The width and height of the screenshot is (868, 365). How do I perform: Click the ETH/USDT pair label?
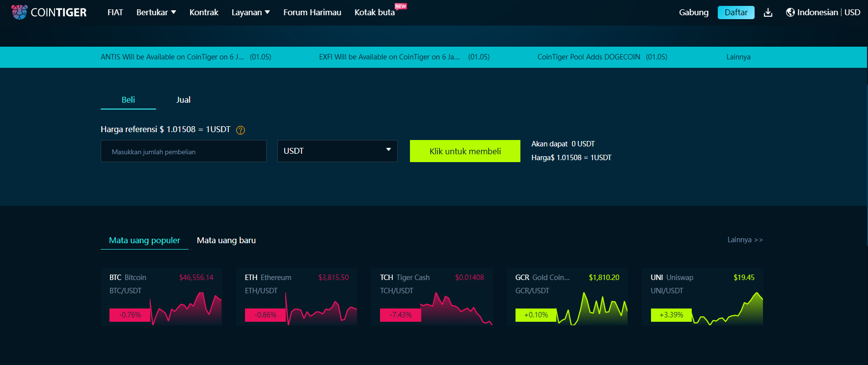[261, 291]
